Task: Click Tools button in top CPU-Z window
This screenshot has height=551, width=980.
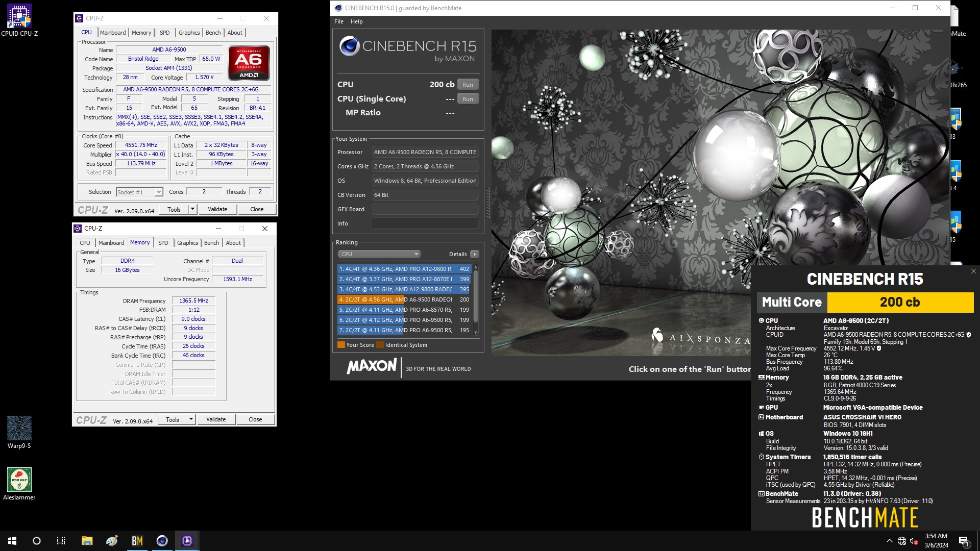Action: click(x=174, y=209)
